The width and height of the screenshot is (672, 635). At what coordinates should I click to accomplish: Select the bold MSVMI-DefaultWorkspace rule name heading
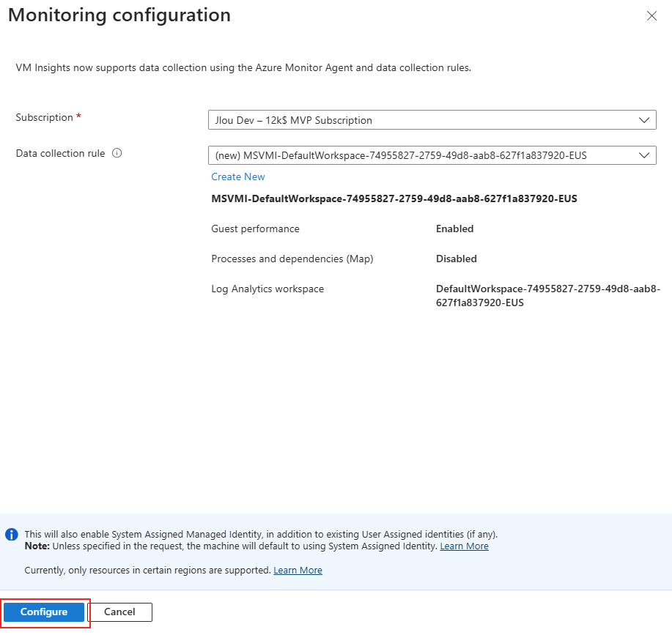(394, 198)
